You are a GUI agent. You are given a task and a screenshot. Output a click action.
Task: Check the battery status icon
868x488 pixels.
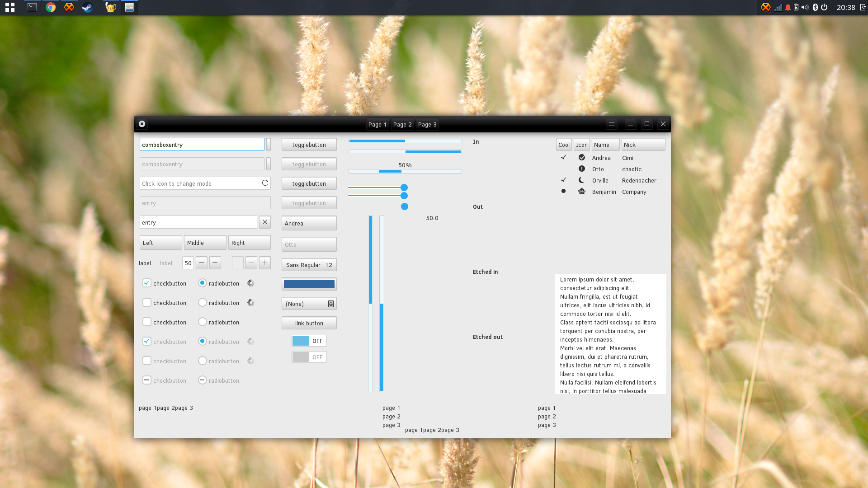[796, 7]
